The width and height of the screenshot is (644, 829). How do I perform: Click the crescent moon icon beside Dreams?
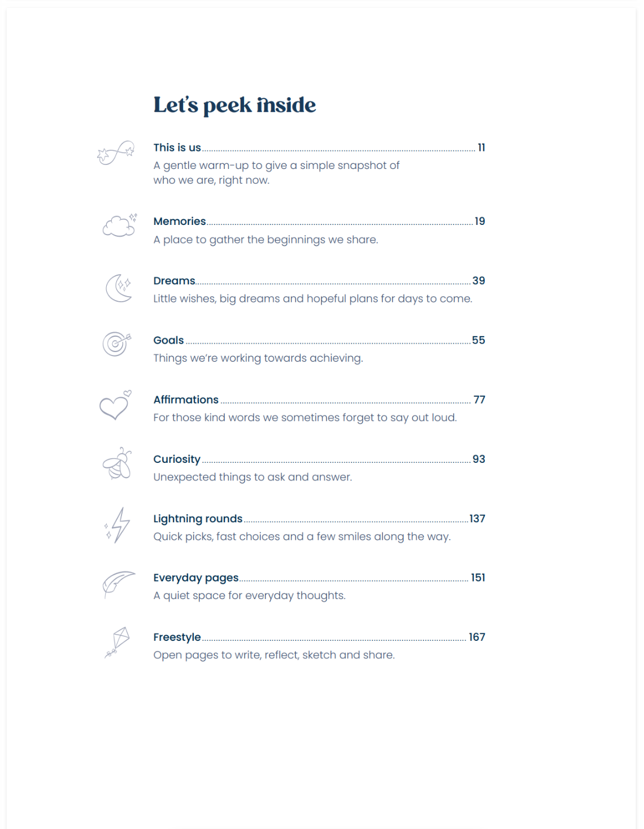[x=119, y=288]
